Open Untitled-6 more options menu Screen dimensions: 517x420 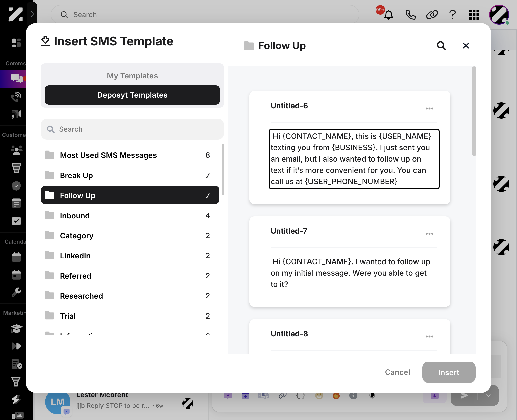tap(429, 109)
